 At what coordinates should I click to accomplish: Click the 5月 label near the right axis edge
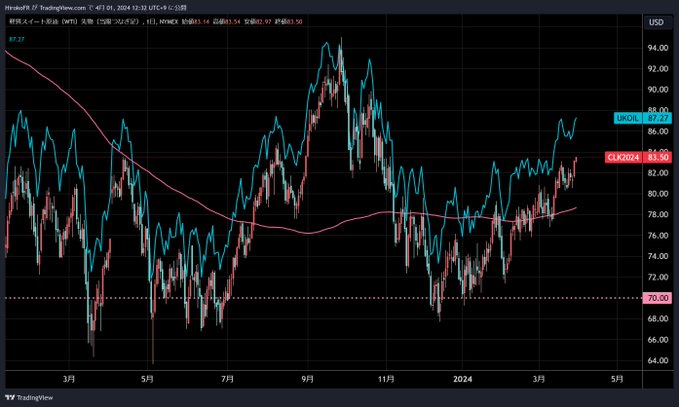click(x=617, y=379)
